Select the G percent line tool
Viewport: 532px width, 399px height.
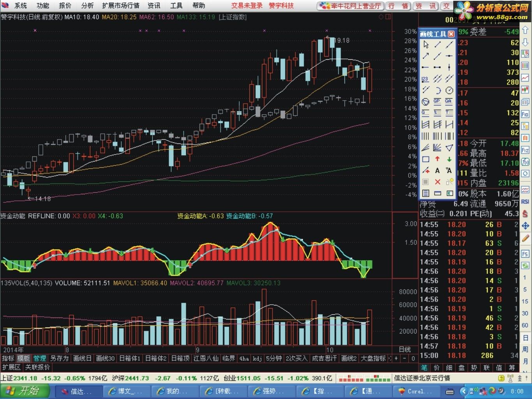click(425, 113)
